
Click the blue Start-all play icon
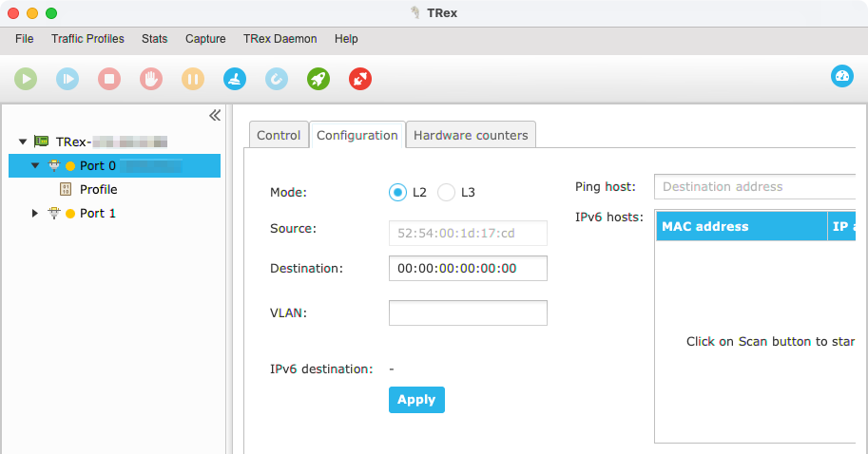pos(68,79)
